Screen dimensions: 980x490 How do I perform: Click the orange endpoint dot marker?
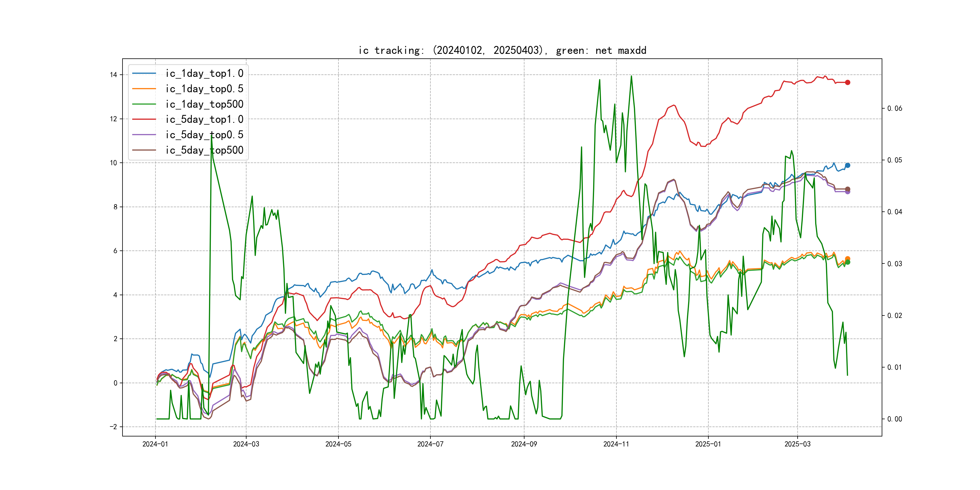click(x=848, y=259)
